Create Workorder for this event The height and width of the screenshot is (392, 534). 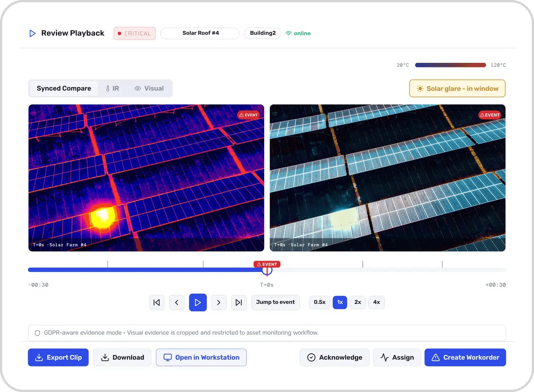tap(465, 358)
